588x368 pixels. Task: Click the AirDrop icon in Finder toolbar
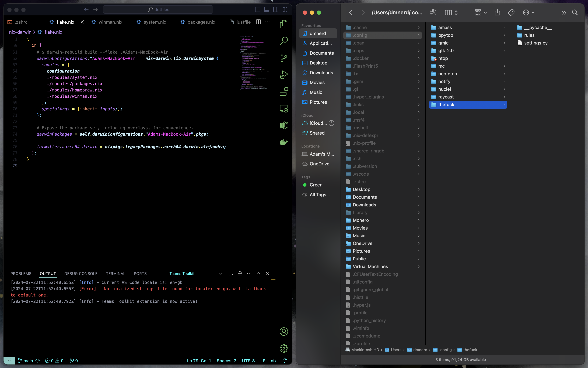click(x=433, y=12)
